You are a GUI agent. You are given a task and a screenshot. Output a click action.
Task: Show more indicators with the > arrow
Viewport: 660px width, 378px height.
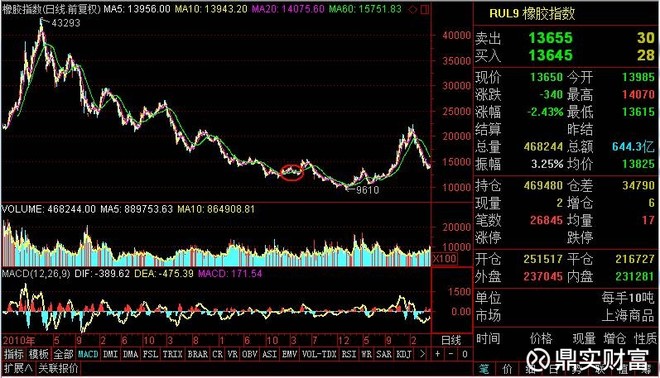pyautogui.click(x=422, y=354)
